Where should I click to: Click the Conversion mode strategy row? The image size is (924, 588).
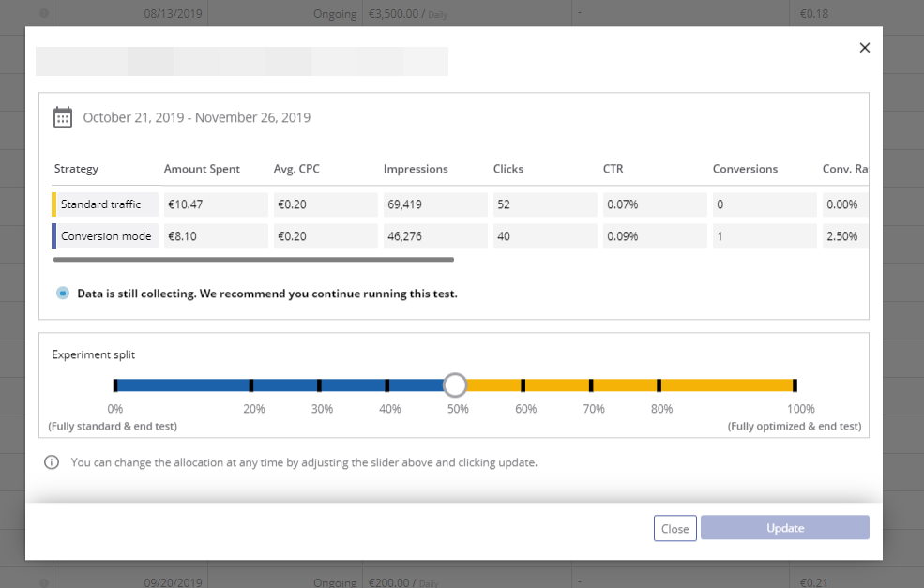coord(105,236)
